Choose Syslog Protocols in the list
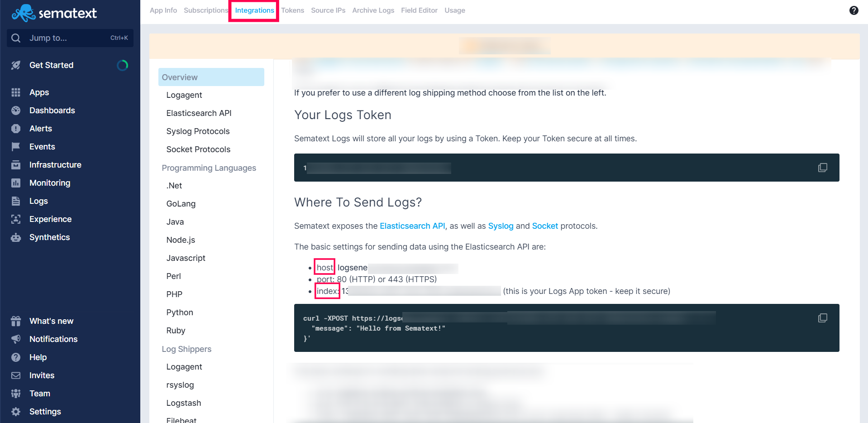Screen dimensions: 868x423 [x=198, y=131]
